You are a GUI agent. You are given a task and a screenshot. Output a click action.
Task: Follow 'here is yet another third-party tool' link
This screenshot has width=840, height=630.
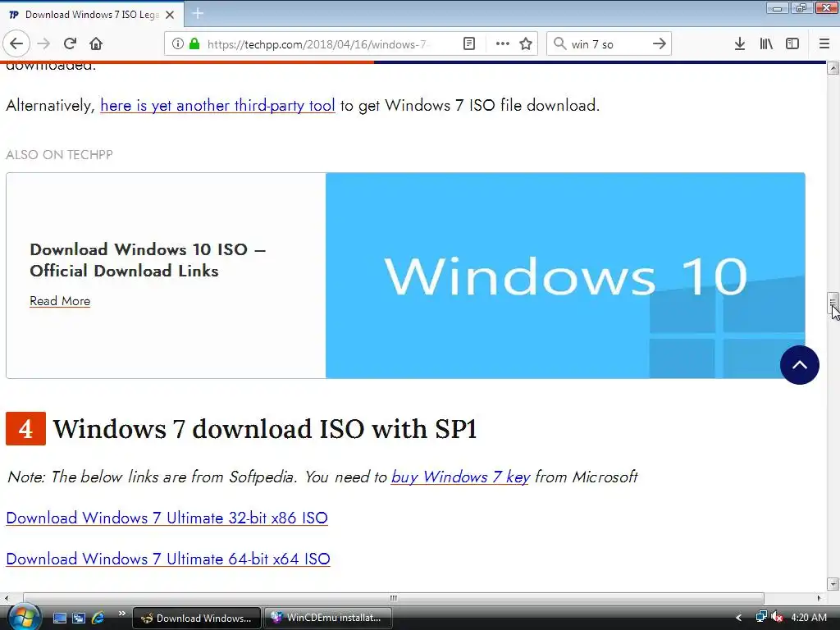217,106
